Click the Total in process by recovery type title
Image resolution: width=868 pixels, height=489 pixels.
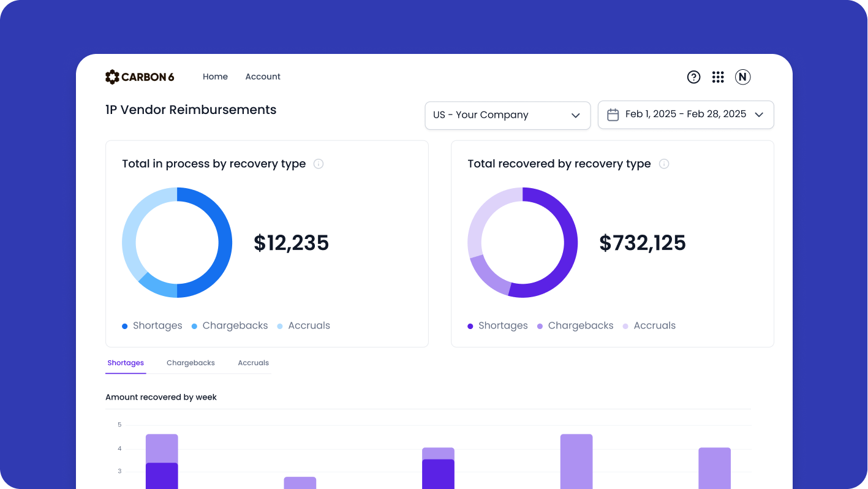[214, 164]
